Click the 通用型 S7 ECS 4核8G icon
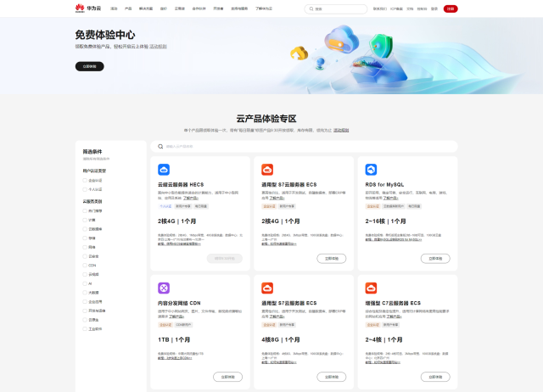 [266, 288]
